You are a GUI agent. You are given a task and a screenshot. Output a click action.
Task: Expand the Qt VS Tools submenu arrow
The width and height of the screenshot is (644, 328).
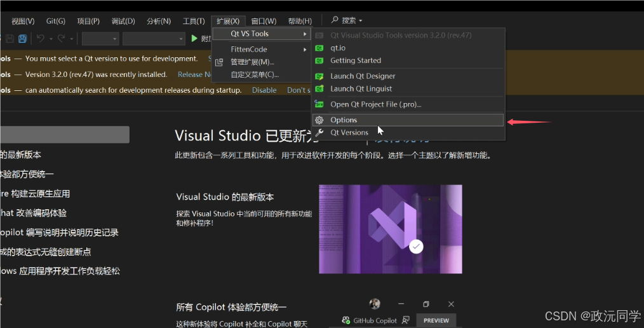[x=305, y=34]
